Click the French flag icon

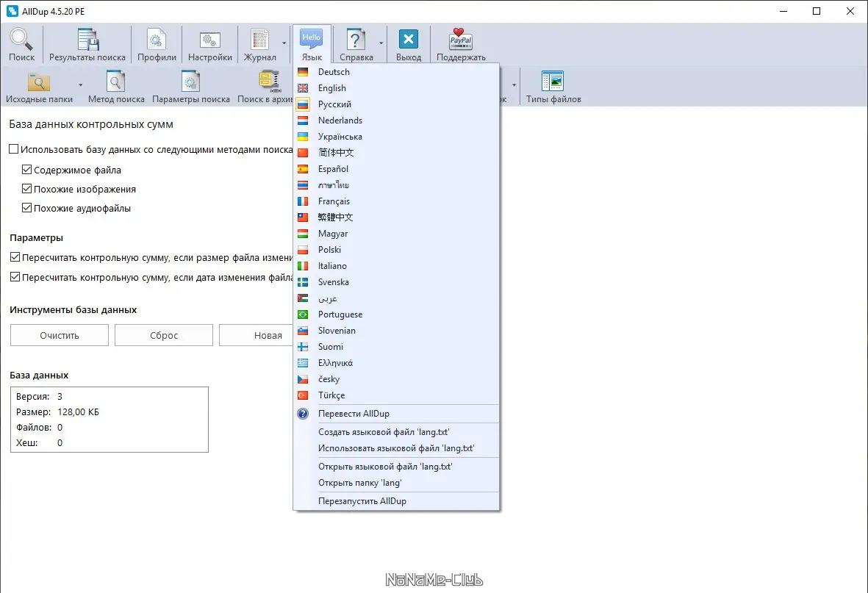(303, 201)
